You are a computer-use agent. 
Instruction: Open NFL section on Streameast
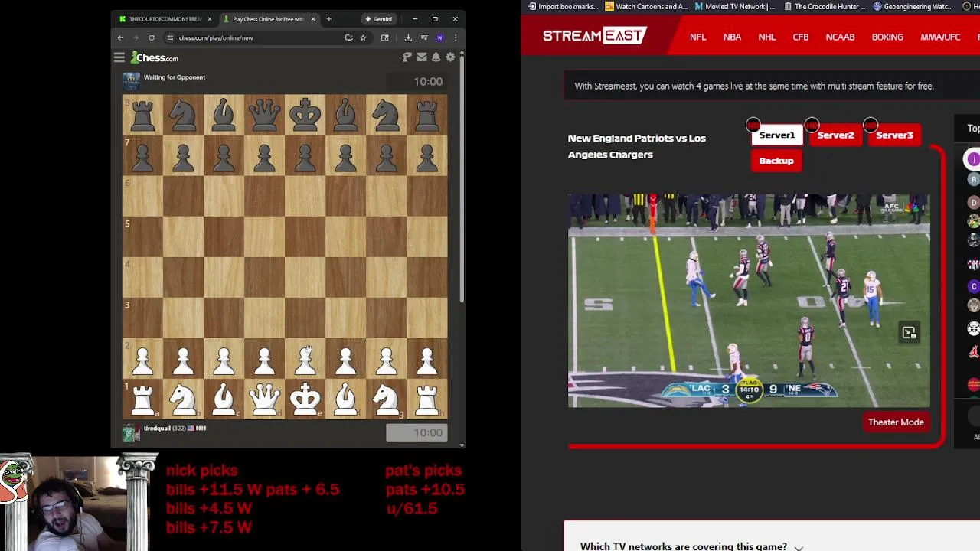point(697,37)
